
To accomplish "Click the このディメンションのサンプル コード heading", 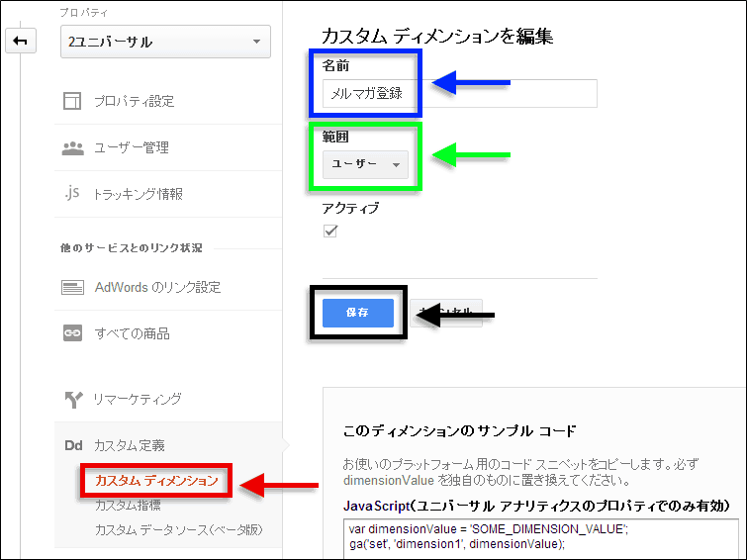I will coord(459,431).
